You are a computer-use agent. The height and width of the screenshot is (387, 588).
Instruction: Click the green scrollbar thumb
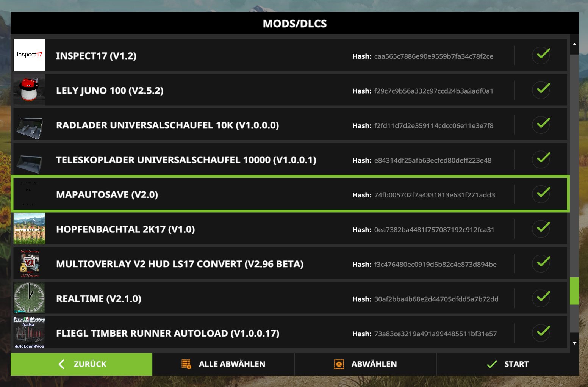pos(574,291)
